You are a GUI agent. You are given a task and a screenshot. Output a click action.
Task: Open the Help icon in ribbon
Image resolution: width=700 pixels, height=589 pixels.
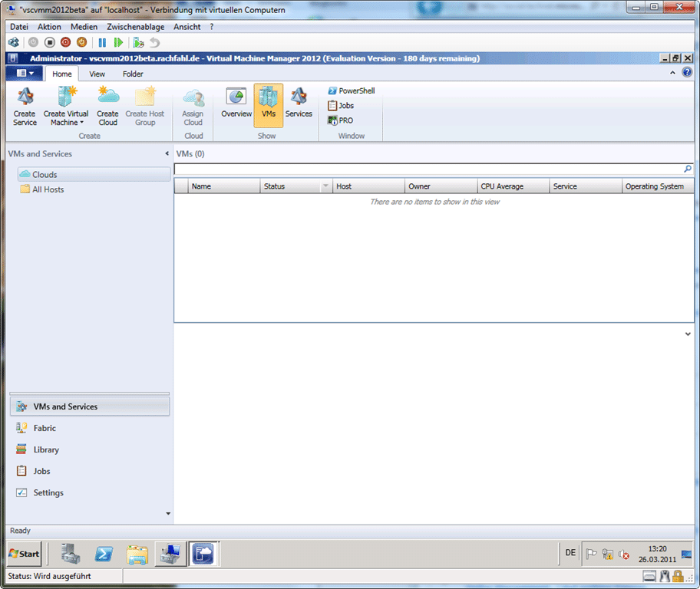687,72
